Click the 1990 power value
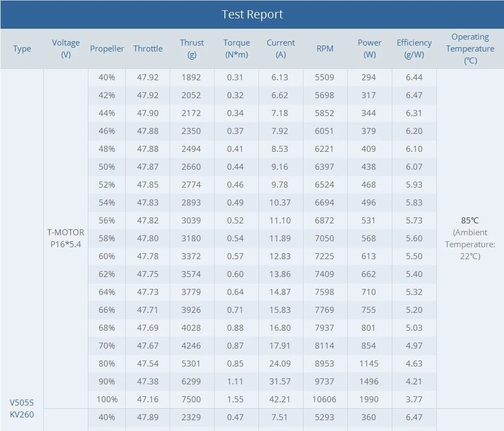504x431 pixels. 369,400
